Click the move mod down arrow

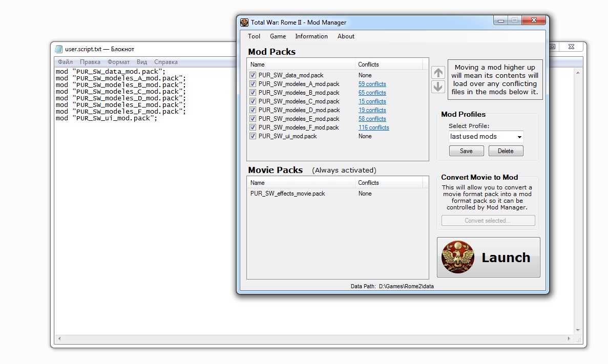coord(438,87)
